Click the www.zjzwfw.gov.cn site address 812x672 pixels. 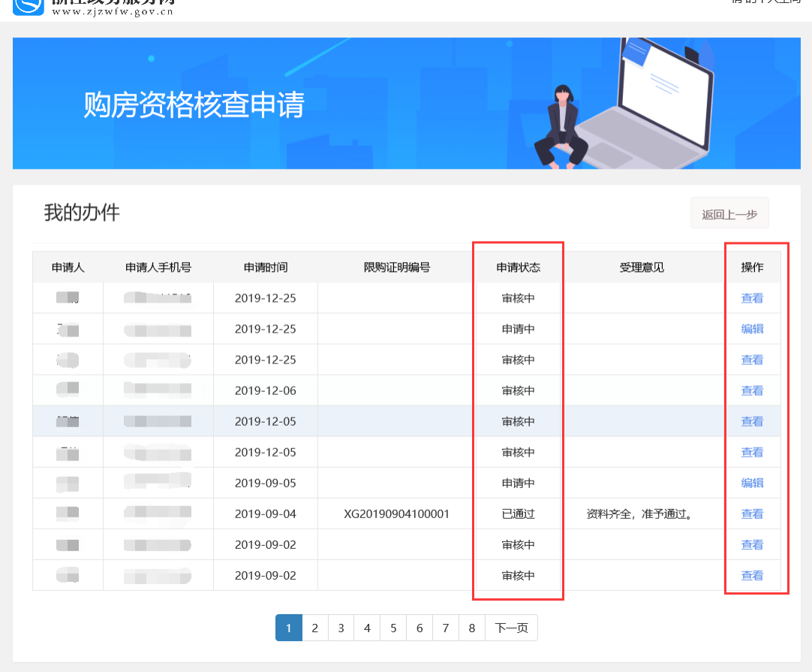point(113,11)
